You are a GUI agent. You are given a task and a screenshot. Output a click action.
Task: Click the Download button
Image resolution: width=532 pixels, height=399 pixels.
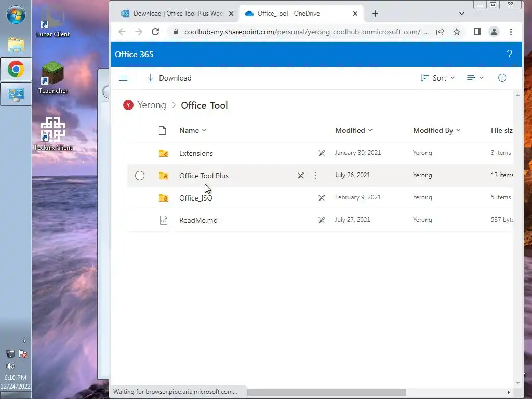pyautogui.click(x=169, y=78)
